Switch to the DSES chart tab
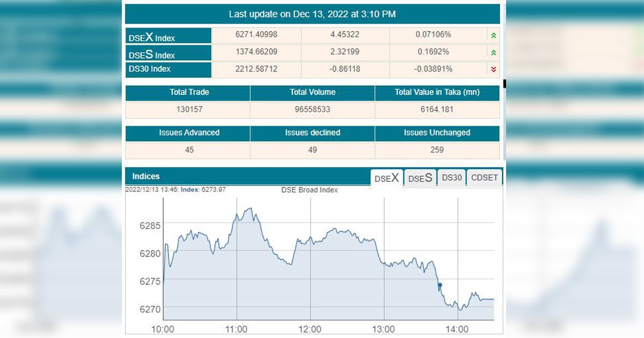The height and width of the screenshot is (338, 644). 420,178
